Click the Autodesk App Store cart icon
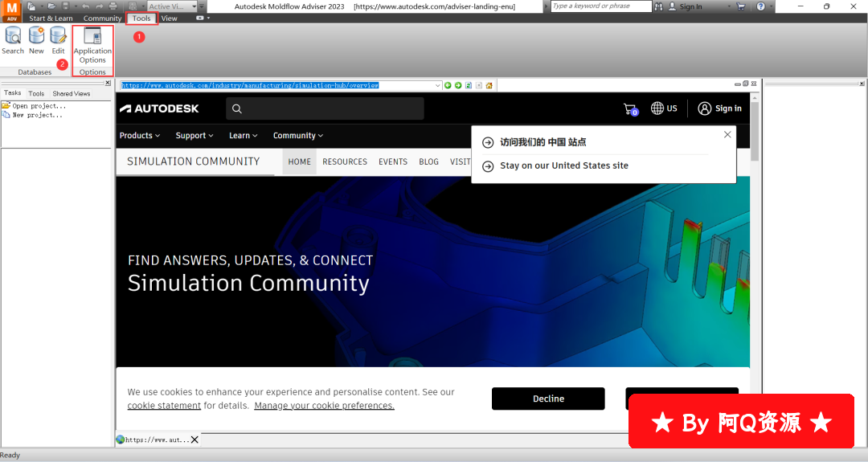 [741, 6]
